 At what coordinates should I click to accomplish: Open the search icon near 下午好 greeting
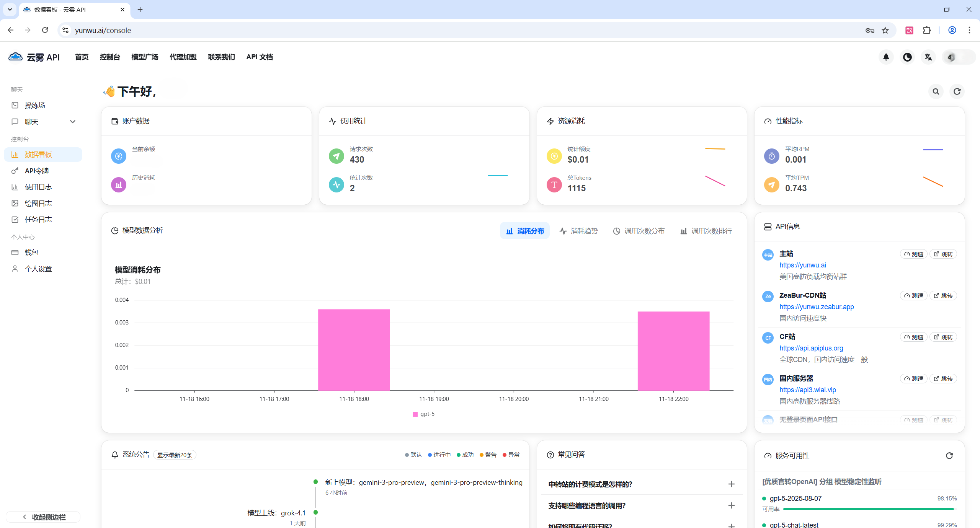tap(935, 91)
